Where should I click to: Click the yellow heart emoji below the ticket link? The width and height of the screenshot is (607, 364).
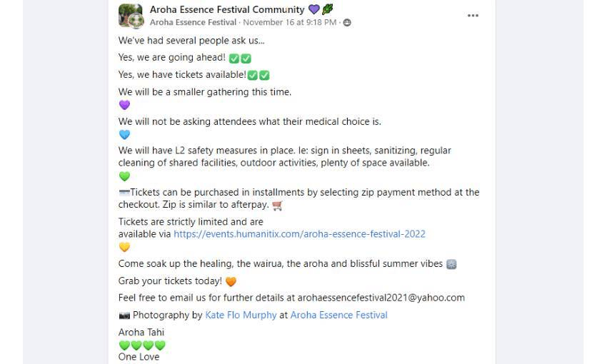pyautogui.click(x=124, y=247)
